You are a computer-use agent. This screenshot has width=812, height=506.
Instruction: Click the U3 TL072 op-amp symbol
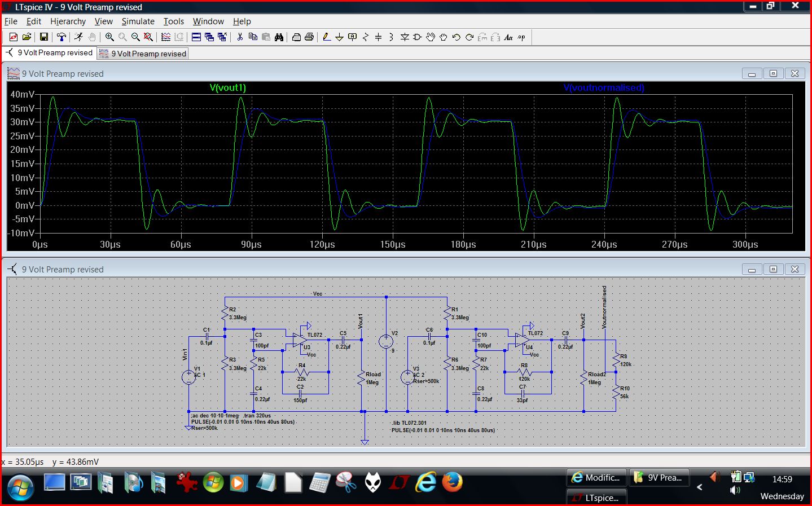300,340
